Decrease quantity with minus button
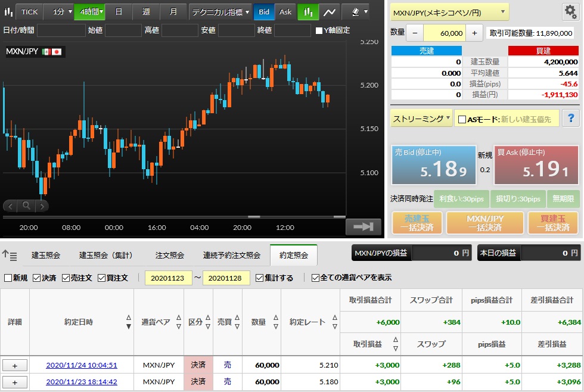 tap(415, 33)
